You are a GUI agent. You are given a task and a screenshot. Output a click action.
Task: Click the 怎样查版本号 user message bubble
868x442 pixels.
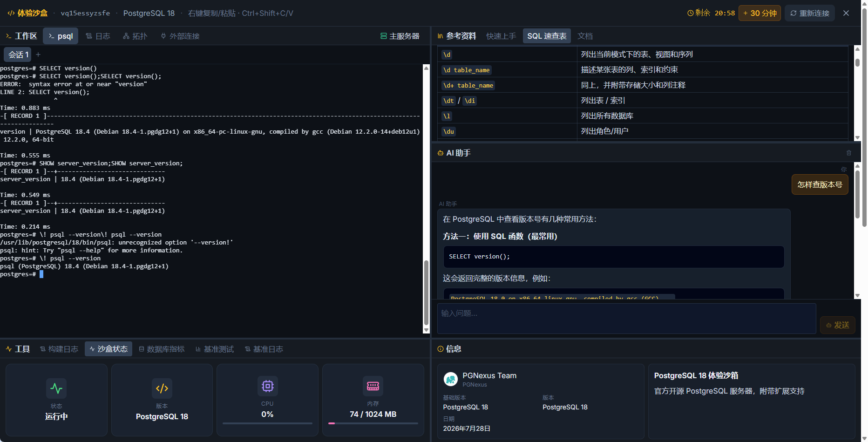click(820, 184)
